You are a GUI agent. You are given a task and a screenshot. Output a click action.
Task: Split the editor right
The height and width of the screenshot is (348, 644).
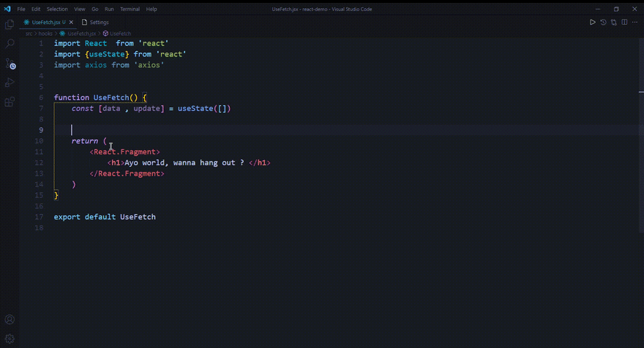click(624, 22)
